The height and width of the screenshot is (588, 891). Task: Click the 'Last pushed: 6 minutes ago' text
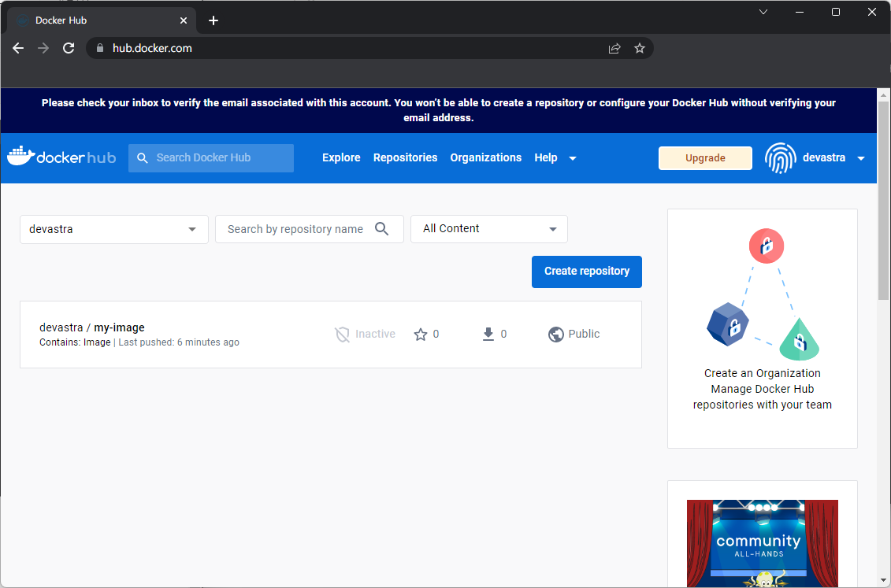click(179, 342)
